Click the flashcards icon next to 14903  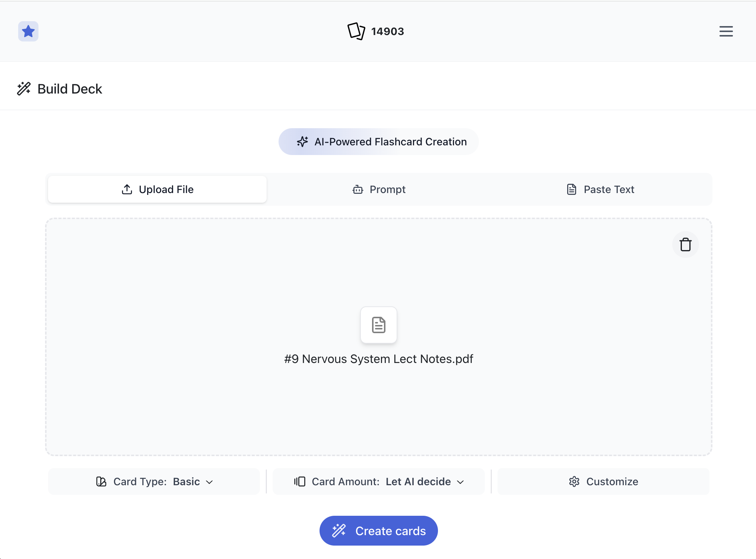click(x=356, y=31)
